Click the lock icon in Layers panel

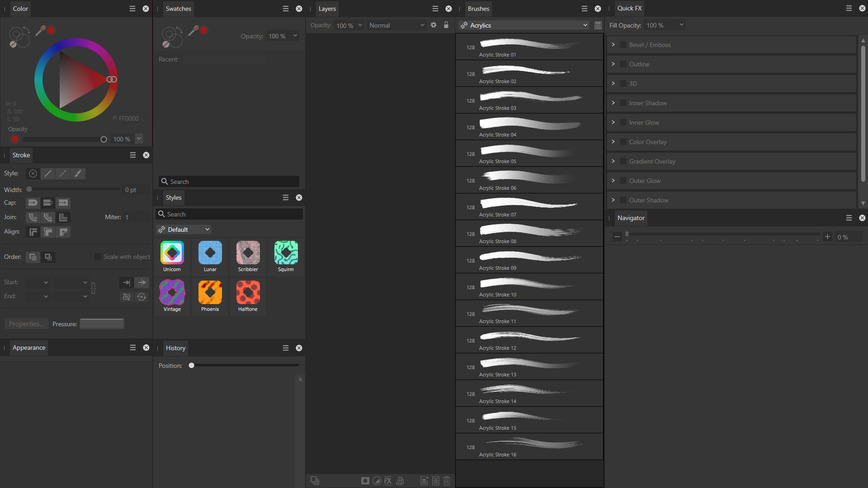[446, 25]
